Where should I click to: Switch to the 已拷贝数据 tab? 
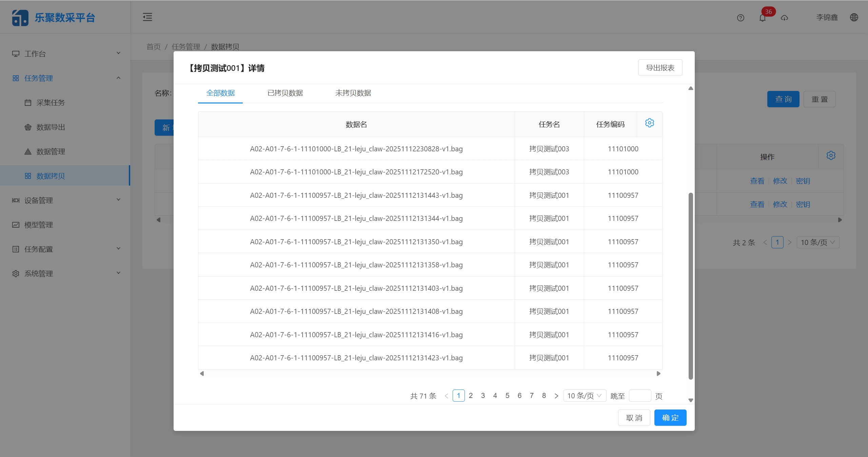click(285, 93)
